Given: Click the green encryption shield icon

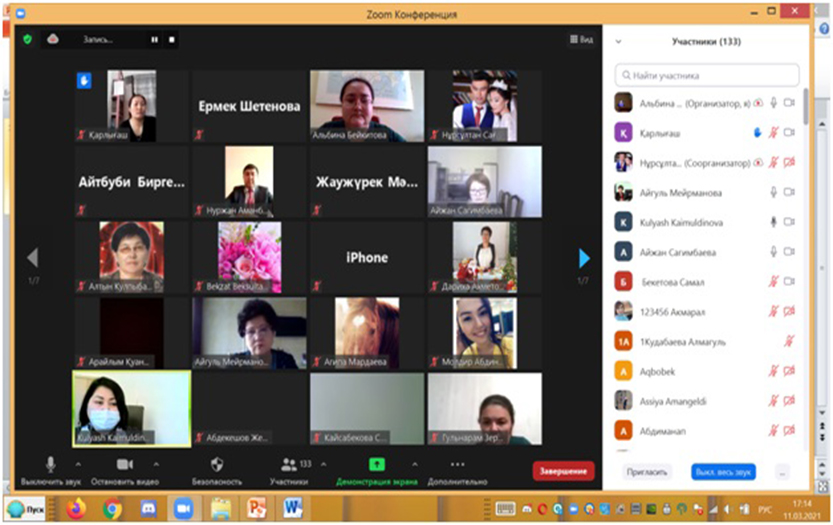Looking at the screenshot, I should 27,39.
